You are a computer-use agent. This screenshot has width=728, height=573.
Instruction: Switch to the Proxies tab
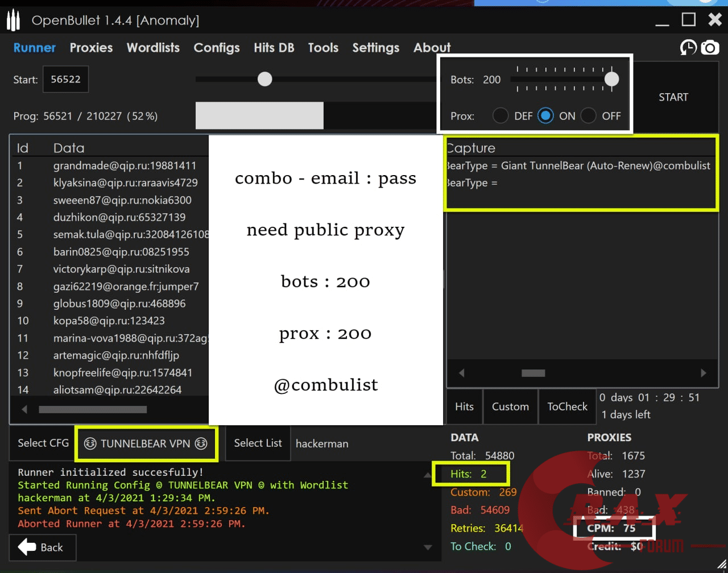[91, 48]
